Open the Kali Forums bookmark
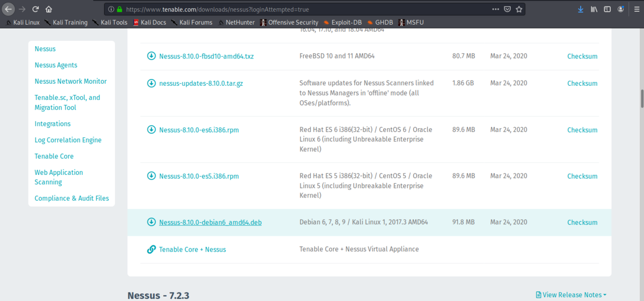Viewport: 644px width, 301px height. click(x=192, y=23)
